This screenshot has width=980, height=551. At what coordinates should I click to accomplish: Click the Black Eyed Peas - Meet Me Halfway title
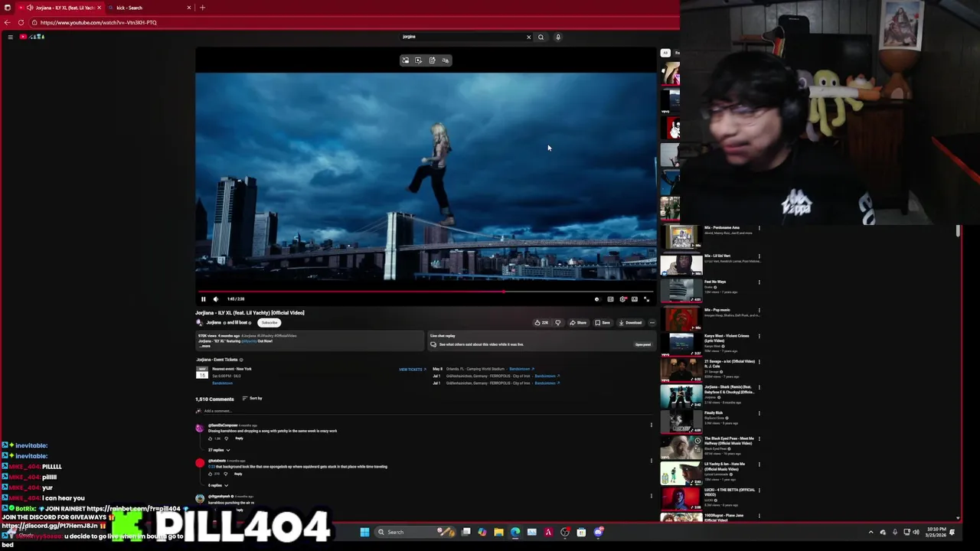729,441
